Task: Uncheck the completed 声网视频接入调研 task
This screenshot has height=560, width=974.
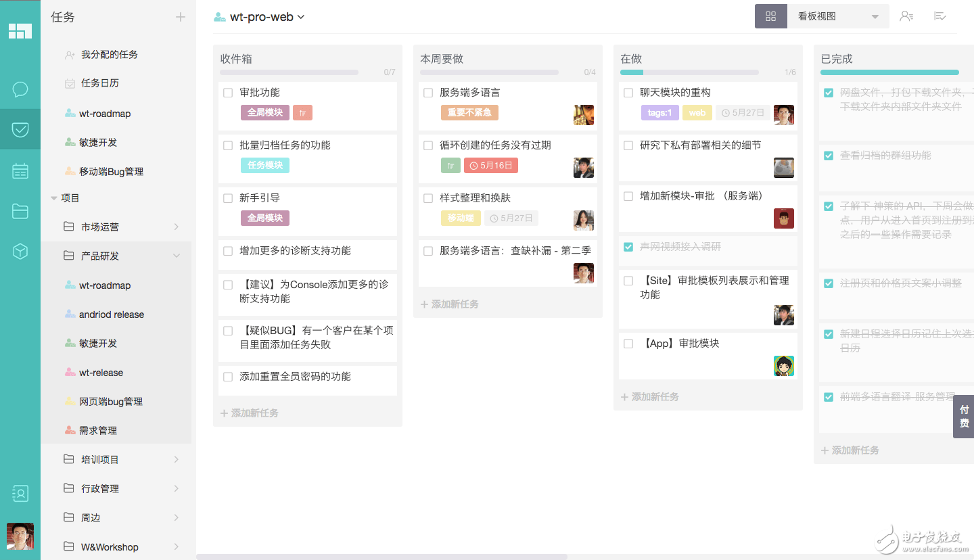Action: [x=628, y=246]
